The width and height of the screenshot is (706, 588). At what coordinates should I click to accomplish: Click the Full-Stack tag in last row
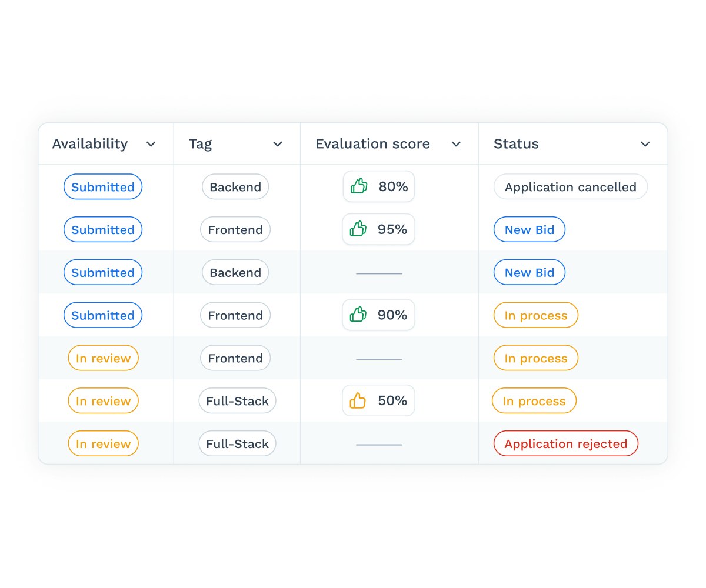(237, 444)
